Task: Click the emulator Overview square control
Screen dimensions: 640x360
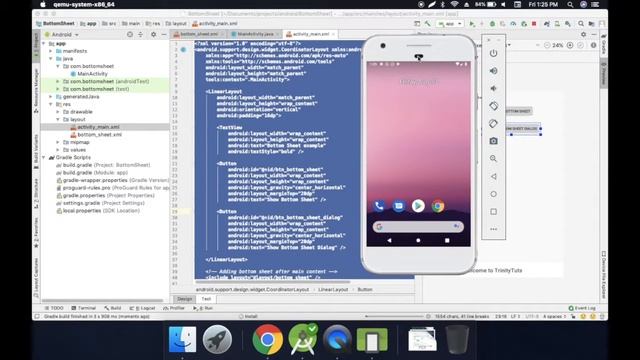Action: click(x=493, y=211)
